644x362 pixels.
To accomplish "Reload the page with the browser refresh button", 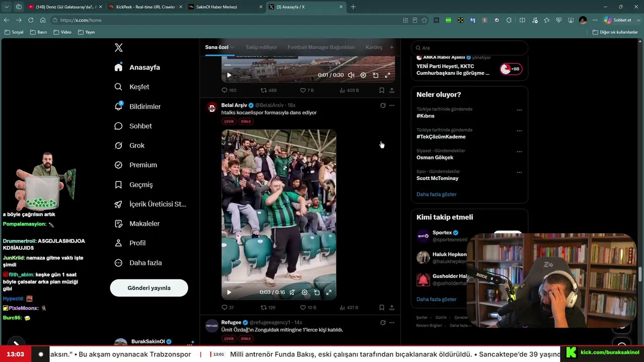I will point(31,20).
